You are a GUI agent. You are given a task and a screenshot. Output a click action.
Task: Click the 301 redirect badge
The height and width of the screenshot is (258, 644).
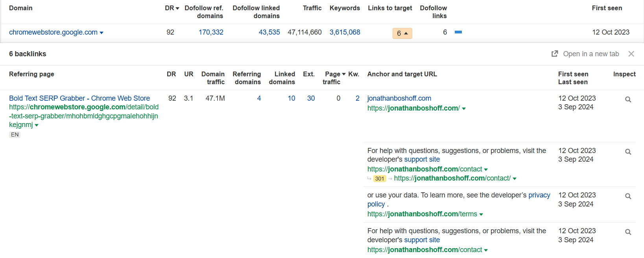pyautogui.click(x=379, y=179)
